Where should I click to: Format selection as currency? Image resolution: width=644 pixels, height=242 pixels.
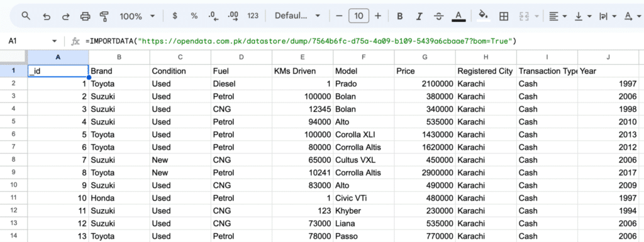click(x=175, y=16)
